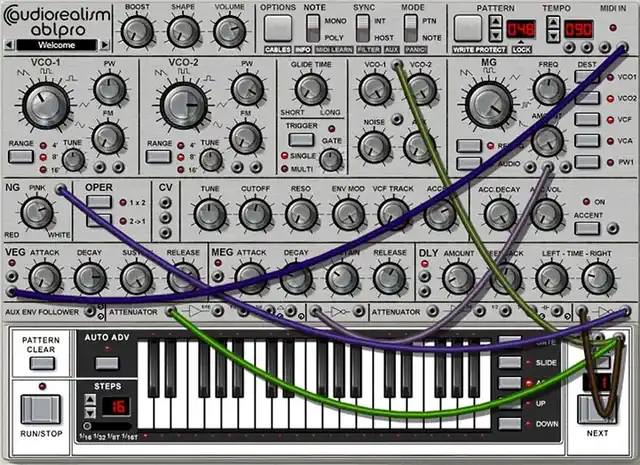Open the FILTER tab

pos(368,50)
